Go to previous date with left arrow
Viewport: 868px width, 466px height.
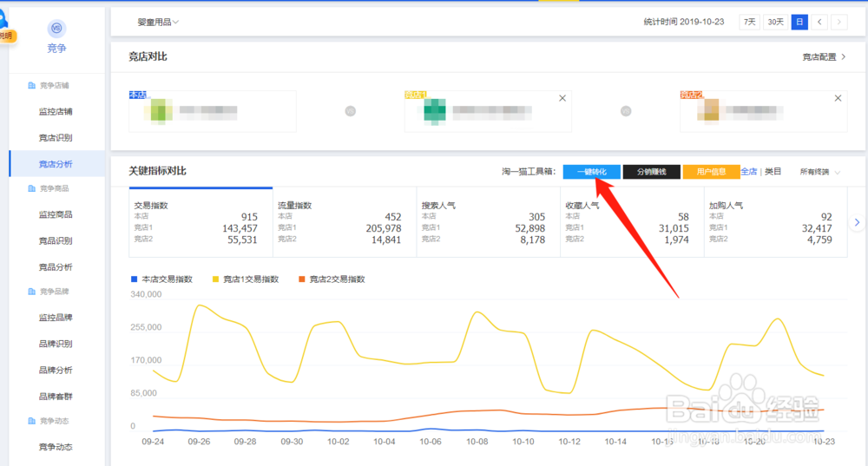[819, 23]
